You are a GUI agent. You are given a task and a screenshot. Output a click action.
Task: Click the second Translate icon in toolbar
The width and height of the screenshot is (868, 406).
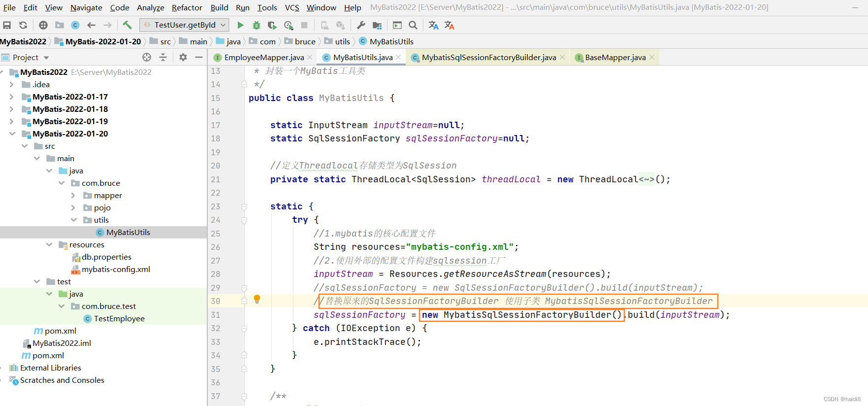449,25
